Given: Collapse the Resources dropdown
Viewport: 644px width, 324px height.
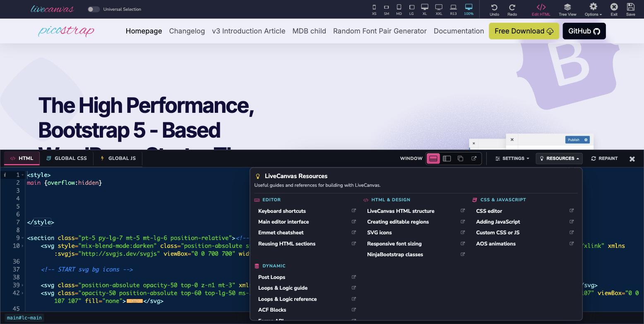Looking at the screenshot, I should coord(559,159).
